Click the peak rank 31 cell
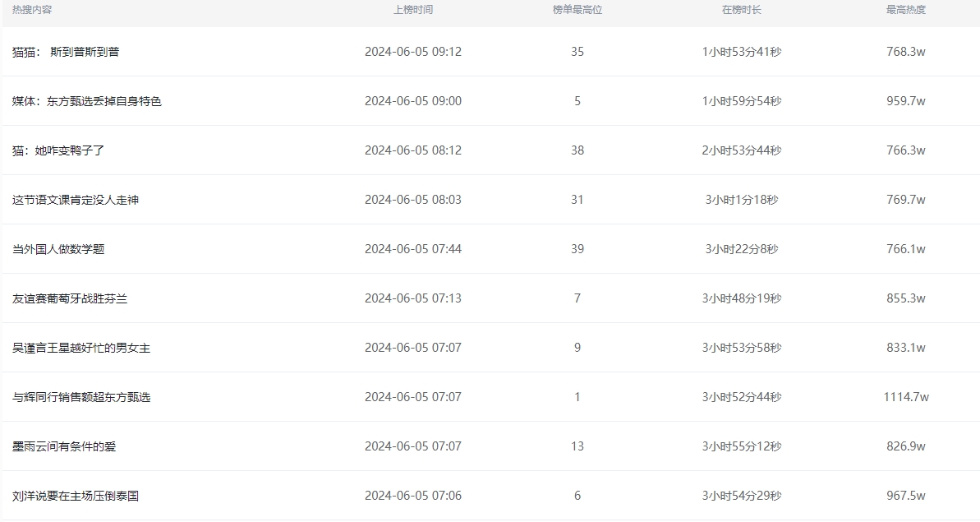This screenshot has height=522, width=980. 577,200
